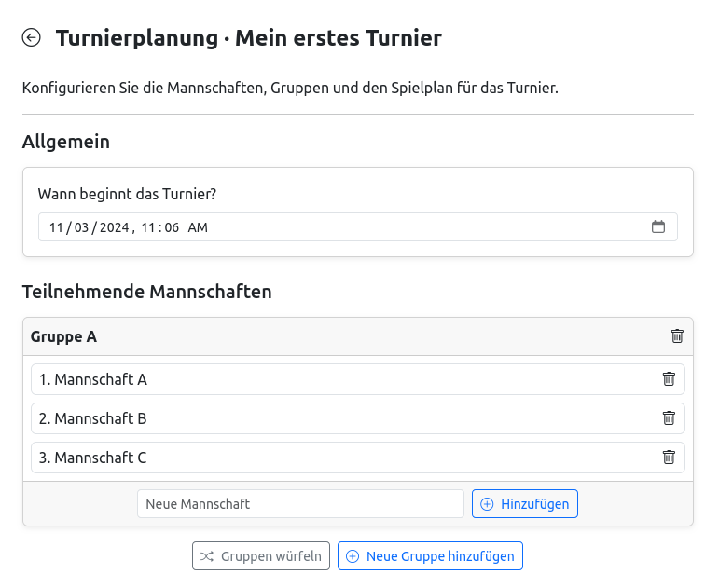The height and width of the screenshot is (588, 719).
Task: Remove Mannschaft A via trash icon
Action: coord(669,379)
